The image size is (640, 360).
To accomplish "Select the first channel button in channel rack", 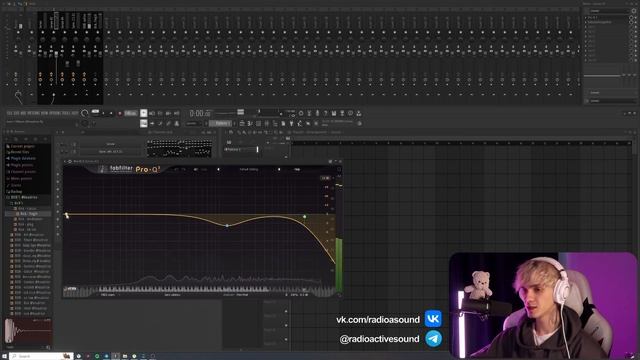I will click(111, 144).
